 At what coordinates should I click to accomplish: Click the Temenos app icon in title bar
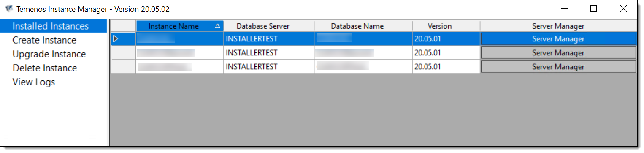(9, 8)
